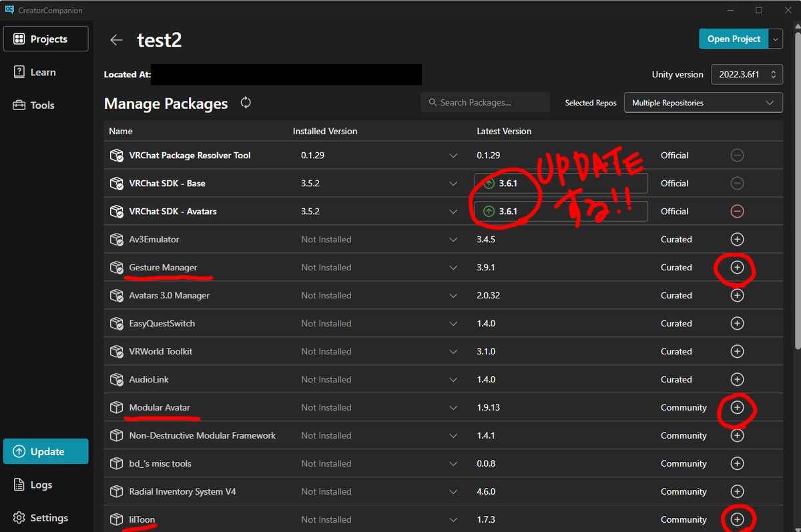Open version dropdown for VRChat SDK - Base
801x532 pixels.
point(454,183)
